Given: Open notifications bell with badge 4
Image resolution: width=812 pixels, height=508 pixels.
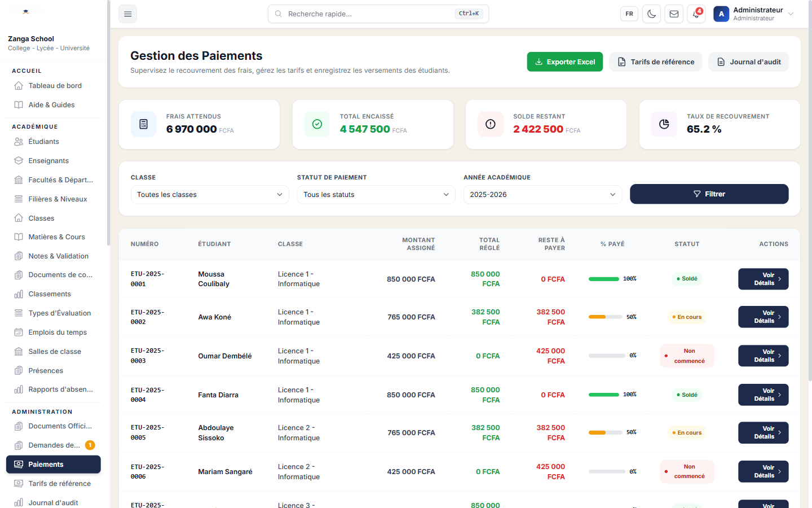Looking at the screenshot, I should click(696, 14).
